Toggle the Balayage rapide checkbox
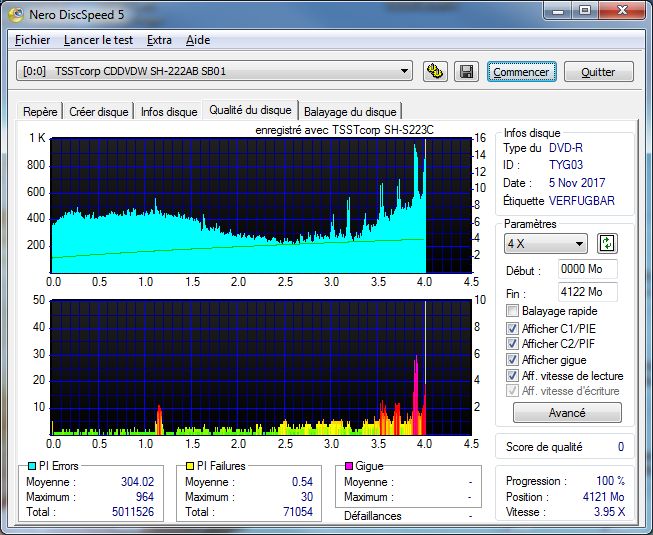This screenshot has width=653, height=535. (x=512, y=311)
